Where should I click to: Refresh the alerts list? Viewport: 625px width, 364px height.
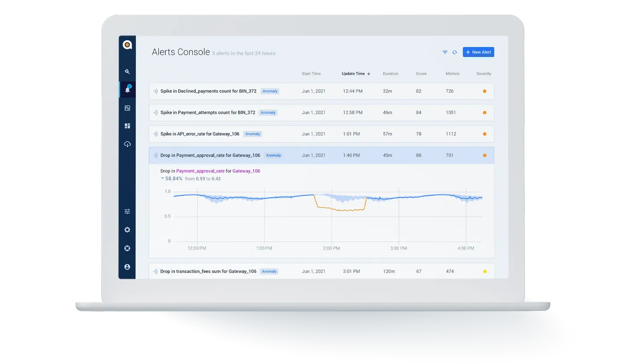point(454,52)
